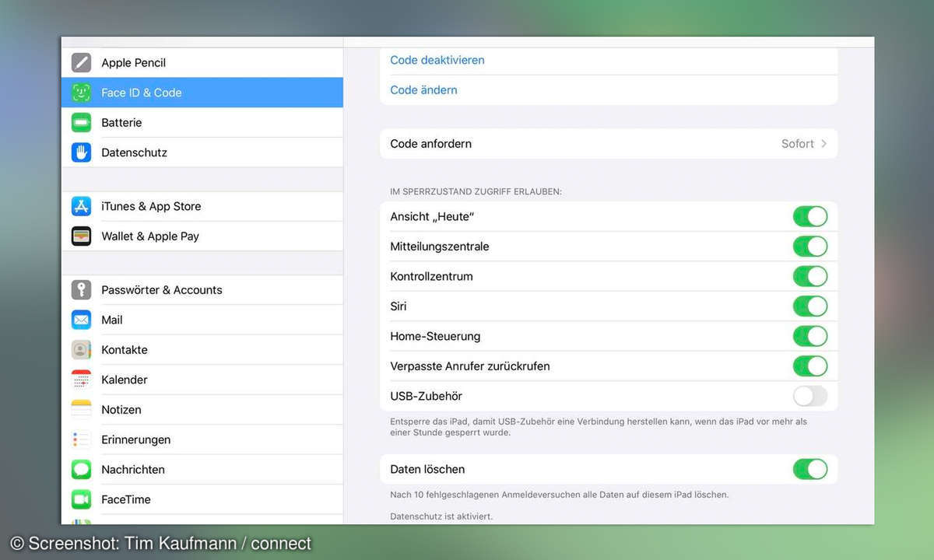Disable Ansicht „Heute“ lock screen access

tap(810, 216)
